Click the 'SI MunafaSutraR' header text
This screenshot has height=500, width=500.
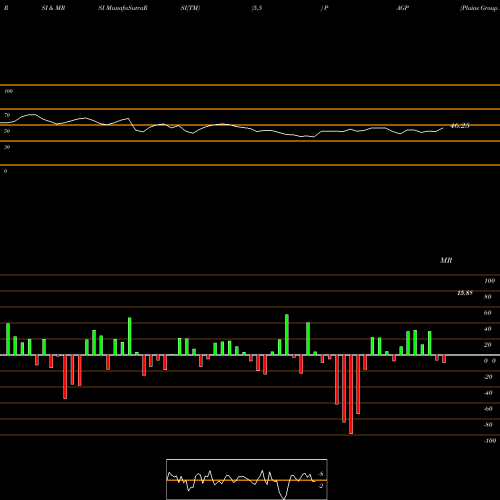[123, 8]
